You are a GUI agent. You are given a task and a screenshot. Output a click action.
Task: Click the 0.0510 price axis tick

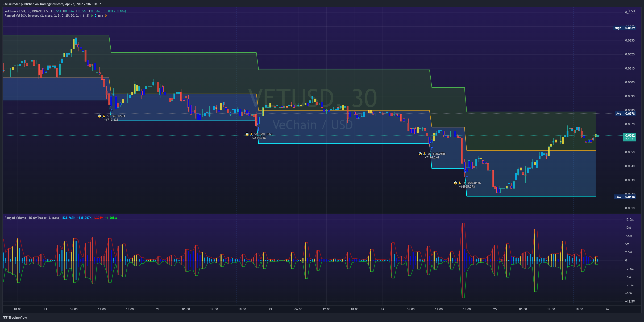click(x=629, y=208)
